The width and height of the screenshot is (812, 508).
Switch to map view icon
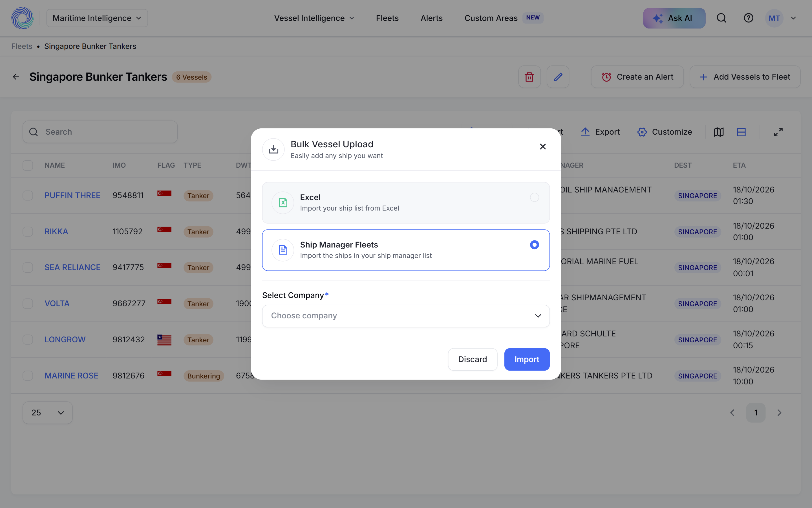pos(719,132)
